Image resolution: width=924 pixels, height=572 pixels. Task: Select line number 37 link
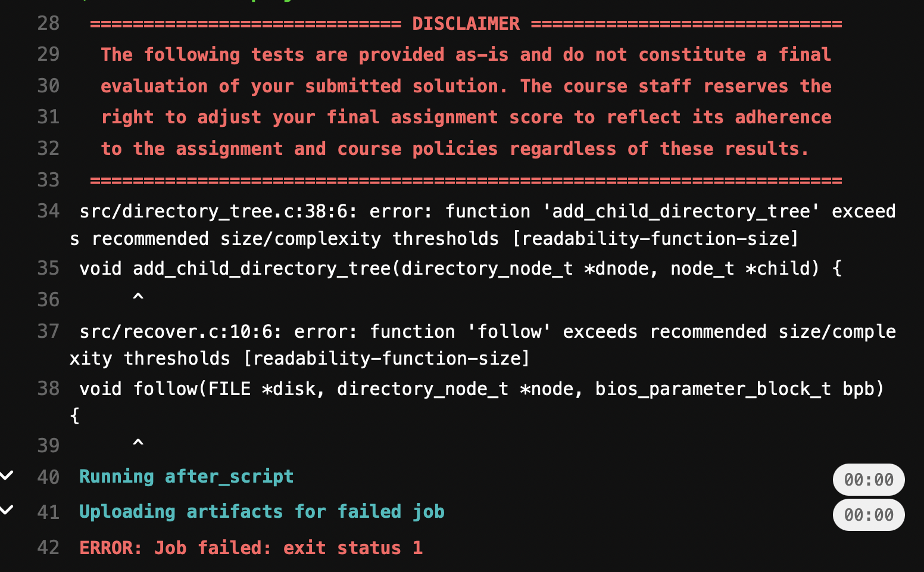48,331
